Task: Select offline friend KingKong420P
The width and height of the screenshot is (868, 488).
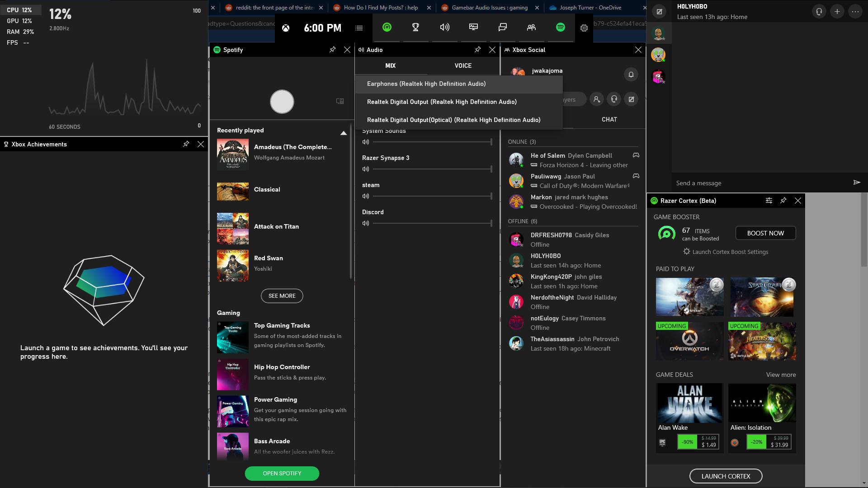Action: pyautogui.click(x=573, y=282)
